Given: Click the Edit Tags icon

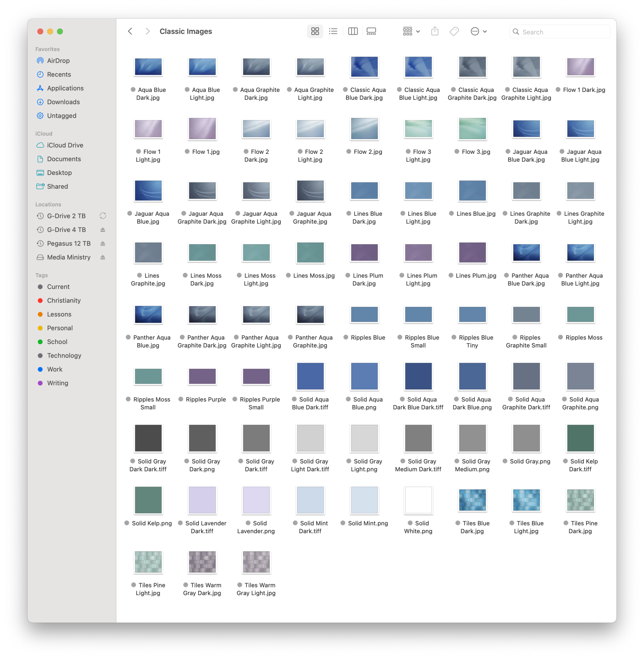Looking at the screenshot, I should [x=454, y=32].
